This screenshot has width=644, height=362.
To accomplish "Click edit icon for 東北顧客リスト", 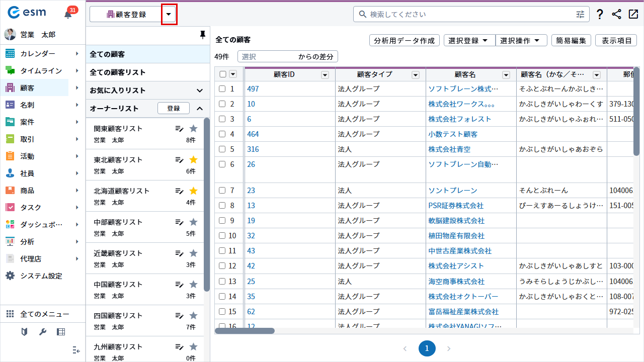I will pyautogui.click(x=179, y=160).
